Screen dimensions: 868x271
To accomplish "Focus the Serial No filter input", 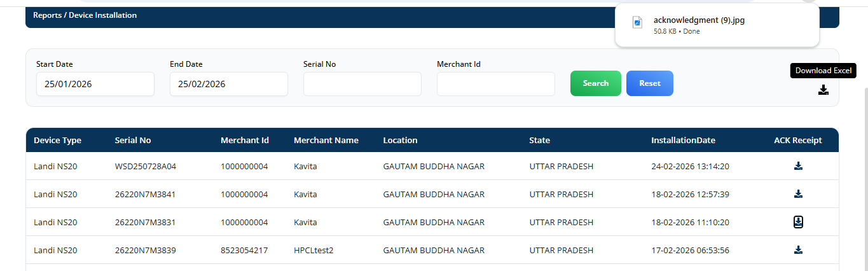I will pyautogui.click(x=362, y=84).
